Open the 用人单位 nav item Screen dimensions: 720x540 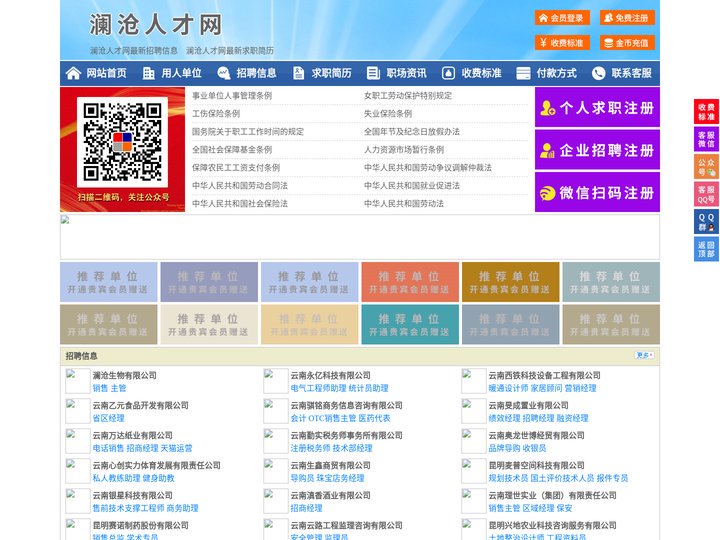[x=181, y=73]
